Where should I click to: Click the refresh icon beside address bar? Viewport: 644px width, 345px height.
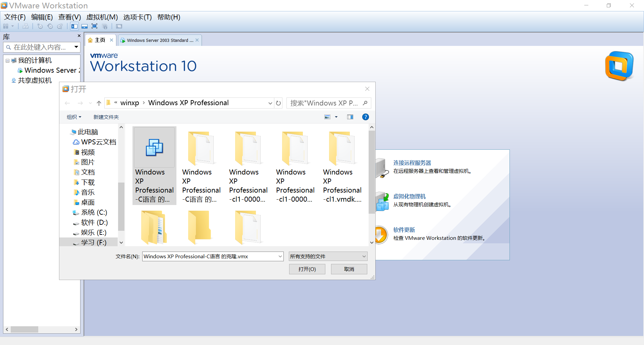(x=278, y=103)
